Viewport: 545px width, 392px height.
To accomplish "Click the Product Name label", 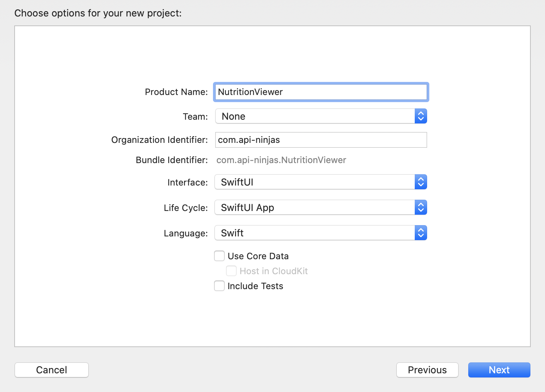I will (176, 92).
